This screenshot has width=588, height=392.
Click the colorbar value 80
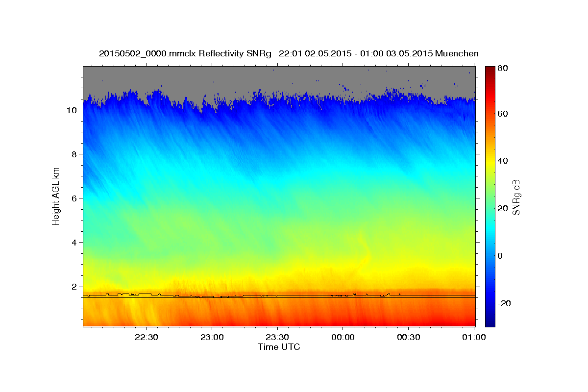[x=502, y=69]
